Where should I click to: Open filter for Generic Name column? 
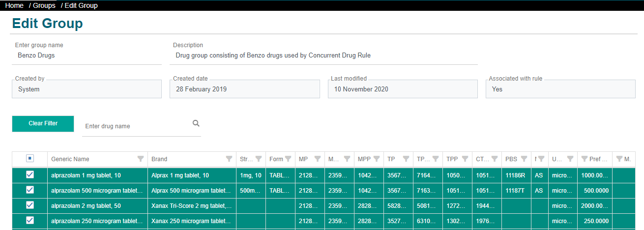(141, 159)
